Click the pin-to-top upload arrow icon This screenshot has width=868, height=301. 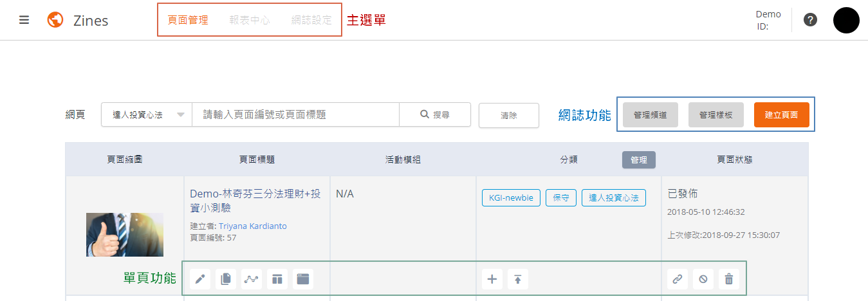(x=517, y=279)
